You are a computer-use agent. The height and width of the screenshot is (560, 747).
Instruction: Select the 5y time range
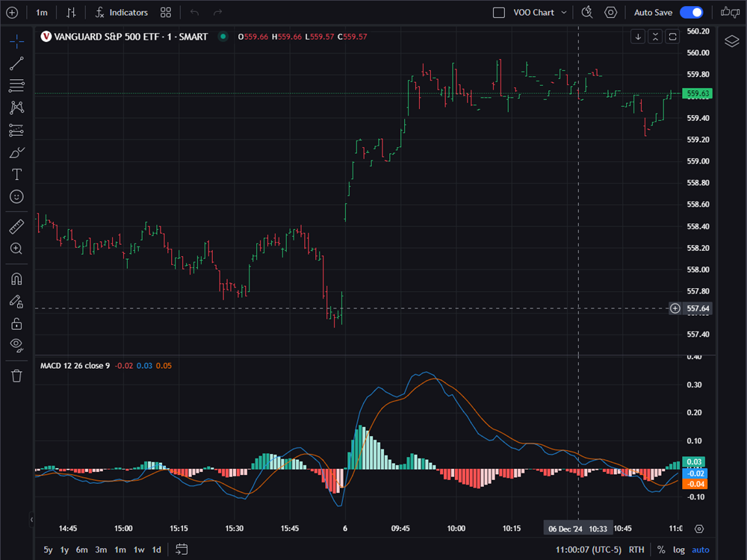[x=48, y=550]
